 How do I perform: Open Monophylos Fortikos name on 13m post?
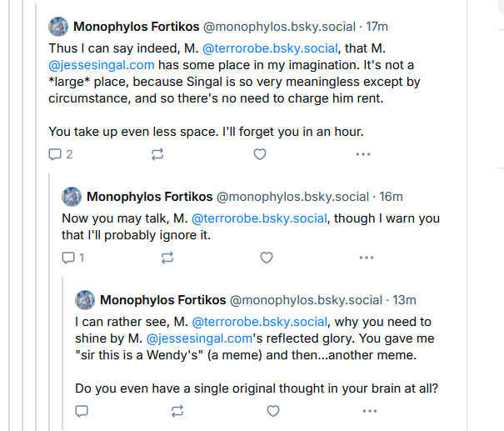pos(163,300)
